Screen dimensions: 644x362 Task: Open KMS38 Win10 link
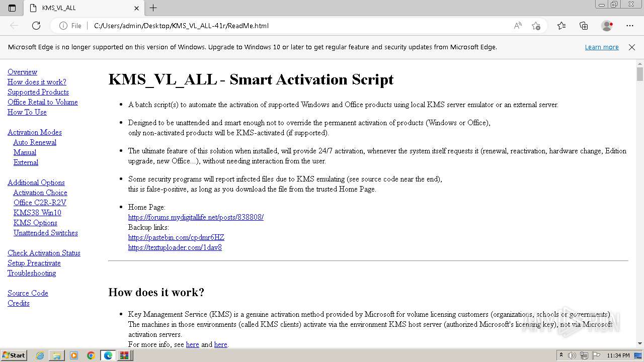click(x=37, y=213)
